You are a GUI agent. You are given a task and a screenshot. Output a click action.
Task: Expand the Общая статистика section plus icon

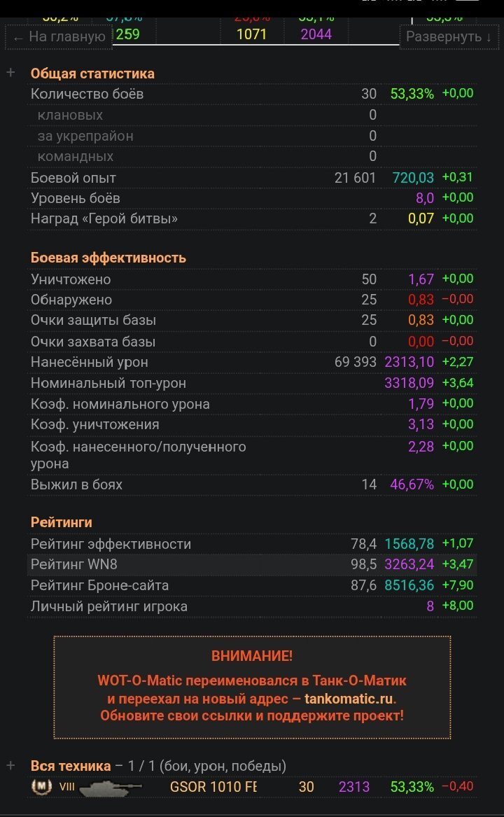tap(11, 73)
